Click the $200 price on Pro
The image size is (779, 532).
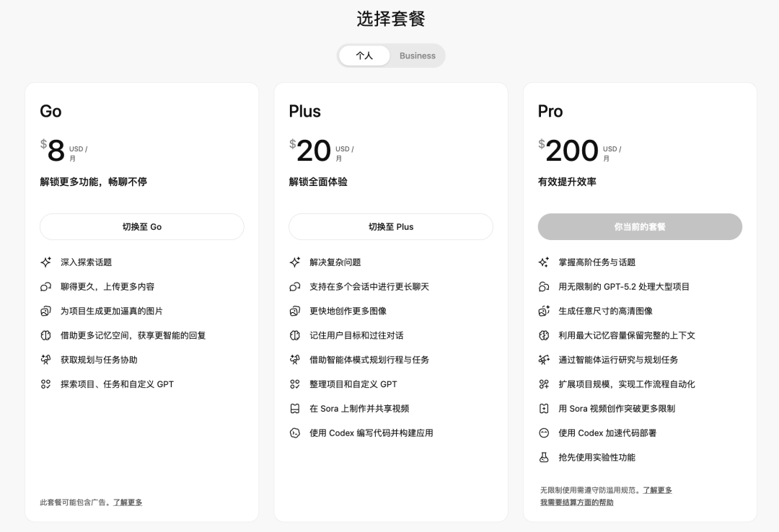point(568,151)
